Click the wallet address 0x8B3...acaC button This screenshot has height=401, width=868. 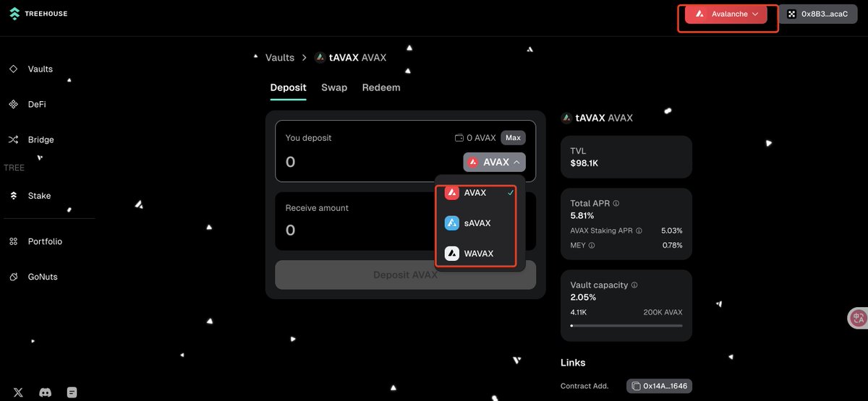(817, 14)
